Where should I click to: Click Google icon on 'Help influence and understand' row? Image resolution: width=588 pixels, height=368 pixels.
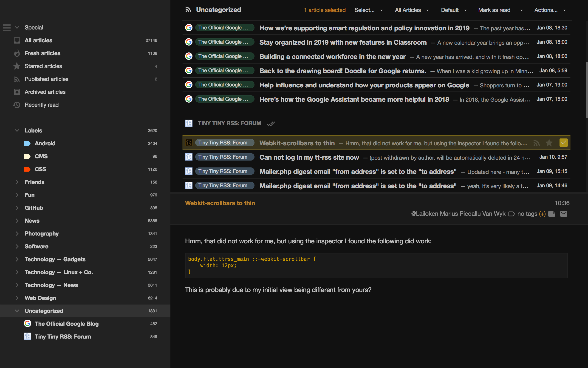click(x=189, y=85)
